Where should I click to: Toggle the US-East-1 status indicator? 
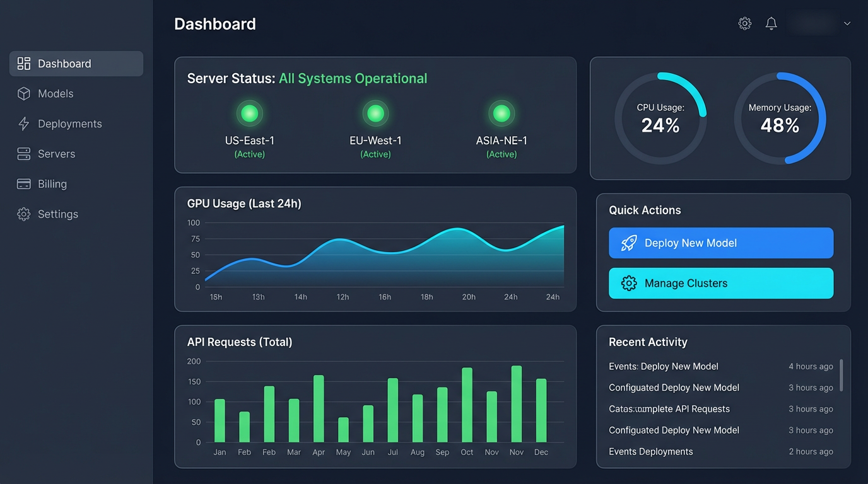249,113
